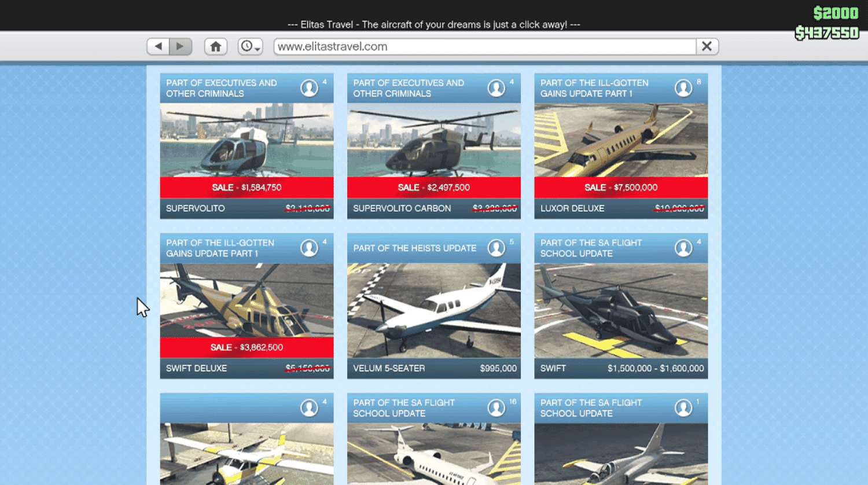Open the browser history clock dropdown
This screenshot has width=868, height=485.
click(250, 46)
